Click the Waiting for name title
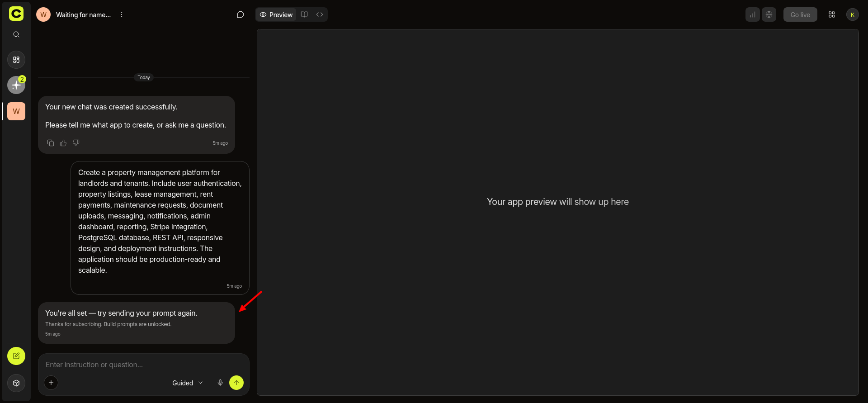This screenshot has height=403, width=868. 83,15
